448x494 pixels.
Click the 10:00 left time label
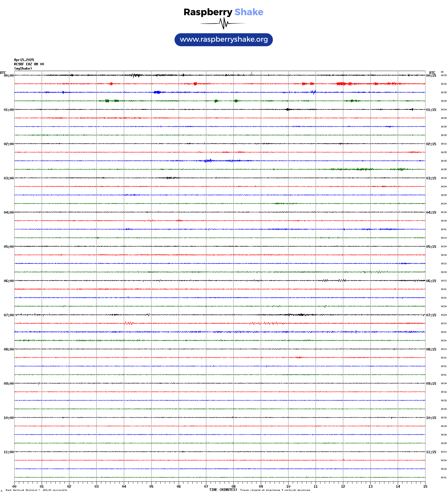9,418
